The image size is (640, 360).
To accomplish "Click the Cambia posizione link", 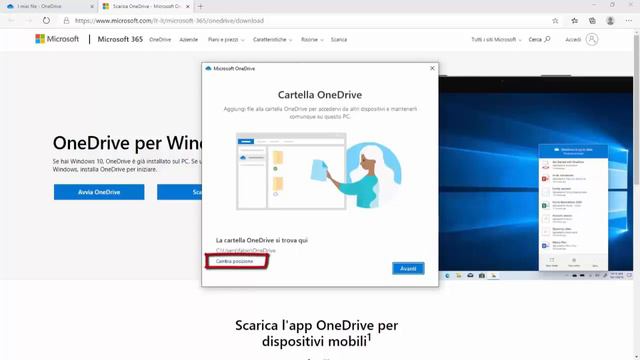I will [x=234, y=261].
